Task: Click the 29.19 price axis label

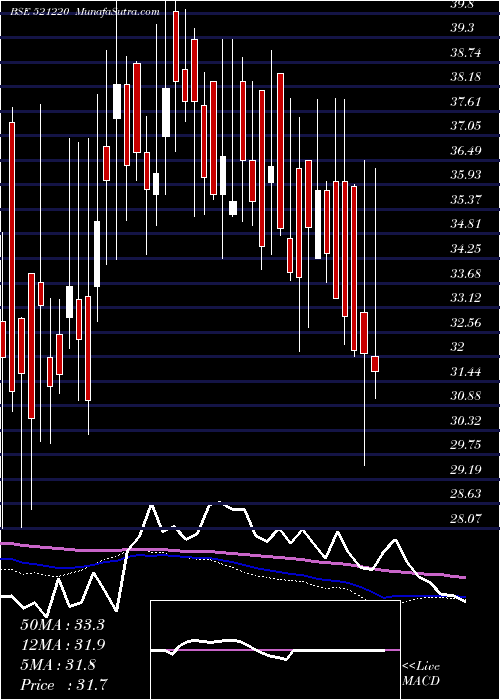Action: [466, 470]
